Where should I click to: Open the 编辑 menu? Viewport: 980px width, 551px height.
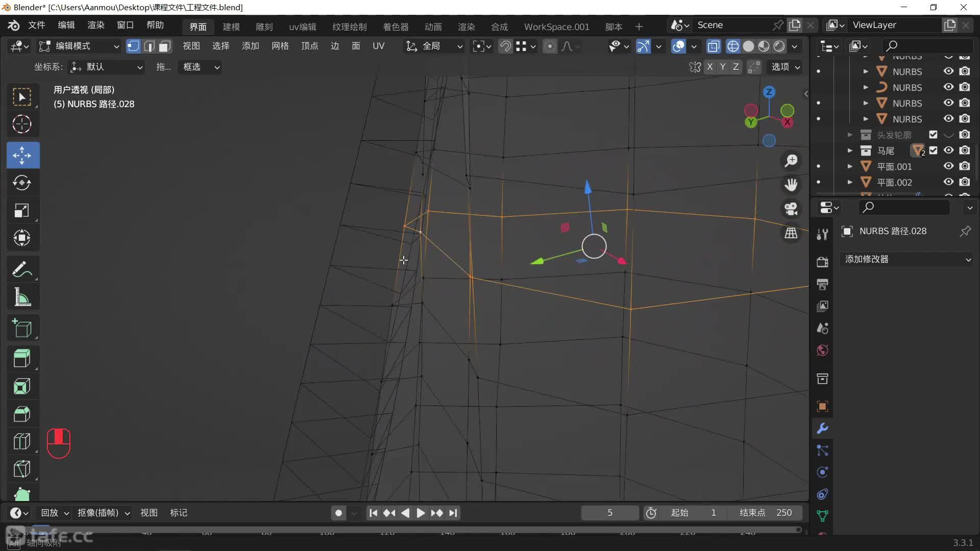[x=66, y=25]
